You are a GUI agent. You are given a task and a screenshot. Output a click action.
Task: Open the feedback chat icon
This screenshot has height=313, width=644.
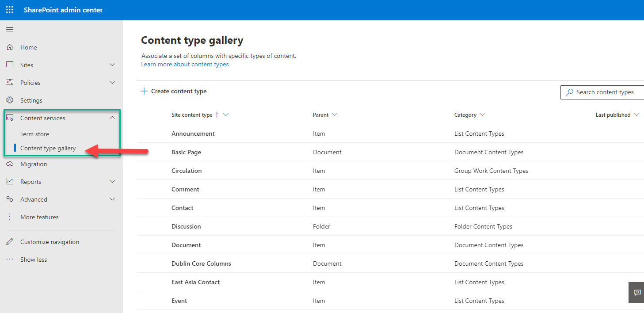tap(637, 293)
